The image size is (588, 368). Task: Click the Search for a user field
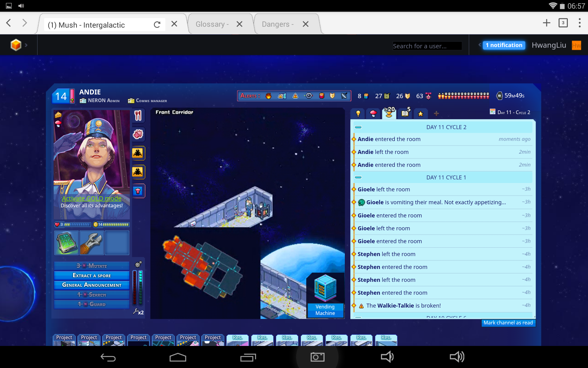pos(427,46)
